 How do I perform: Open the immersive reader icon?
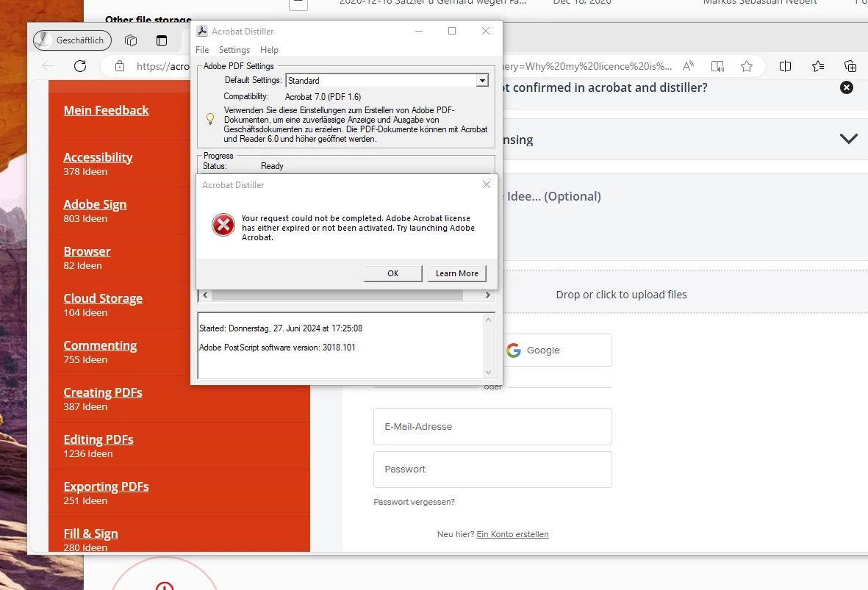[717, 66]
